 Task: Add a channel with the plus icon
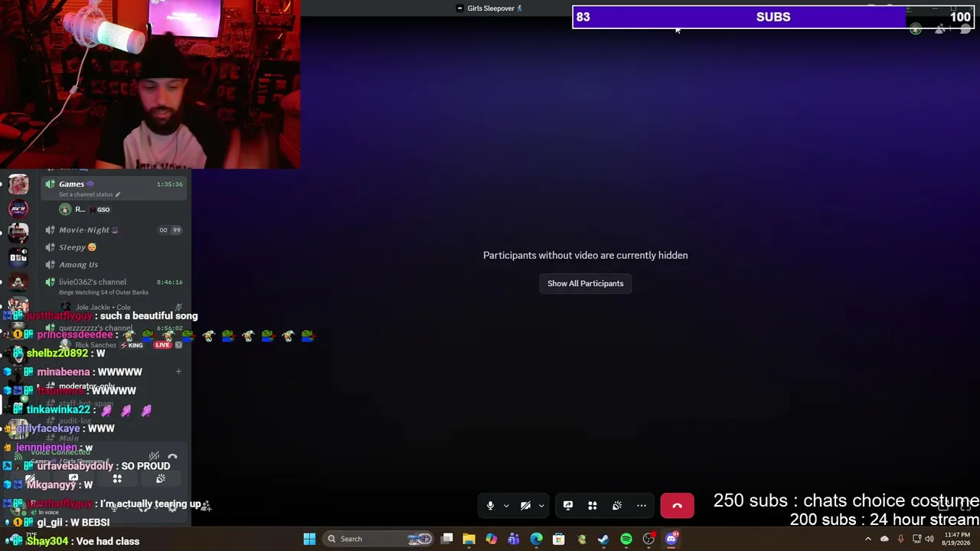point(178,372)
